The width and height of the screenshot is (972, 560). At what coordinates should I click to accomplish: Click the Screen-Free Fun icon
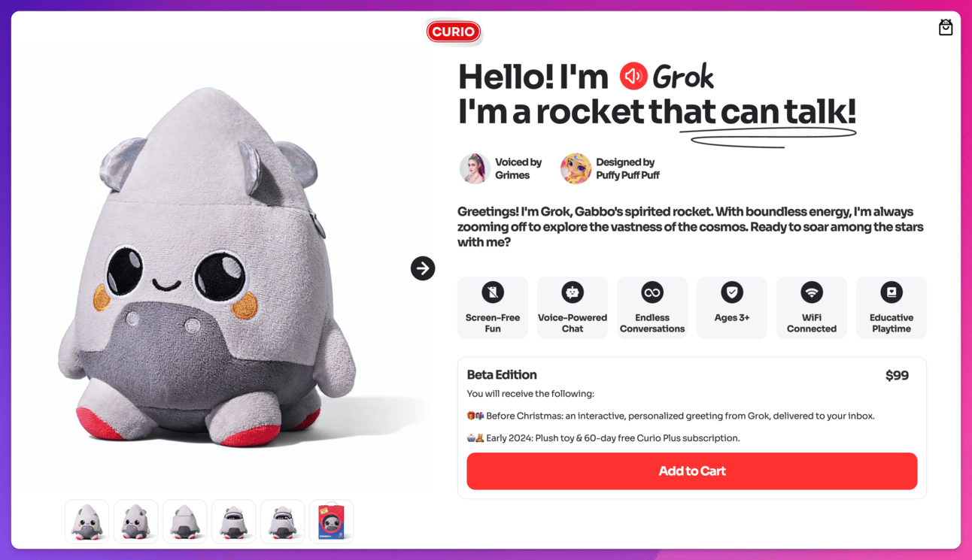493,292
